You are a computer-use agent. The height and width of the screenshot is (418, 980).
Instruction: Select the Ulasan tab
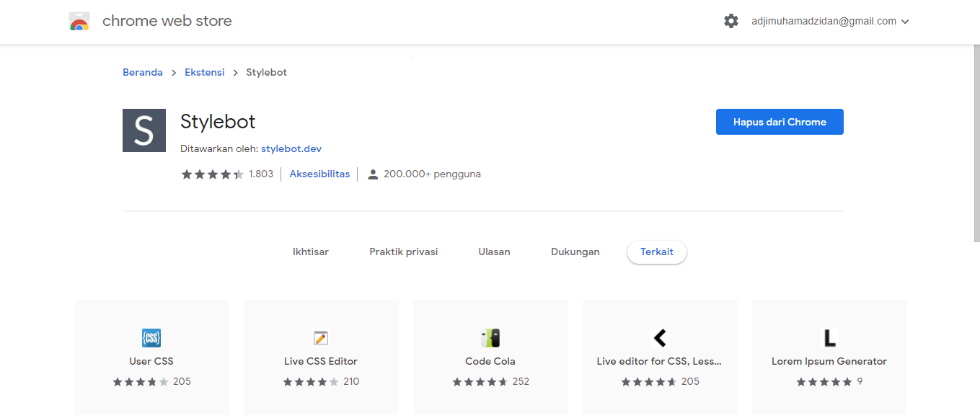click(x=494, y=252)
